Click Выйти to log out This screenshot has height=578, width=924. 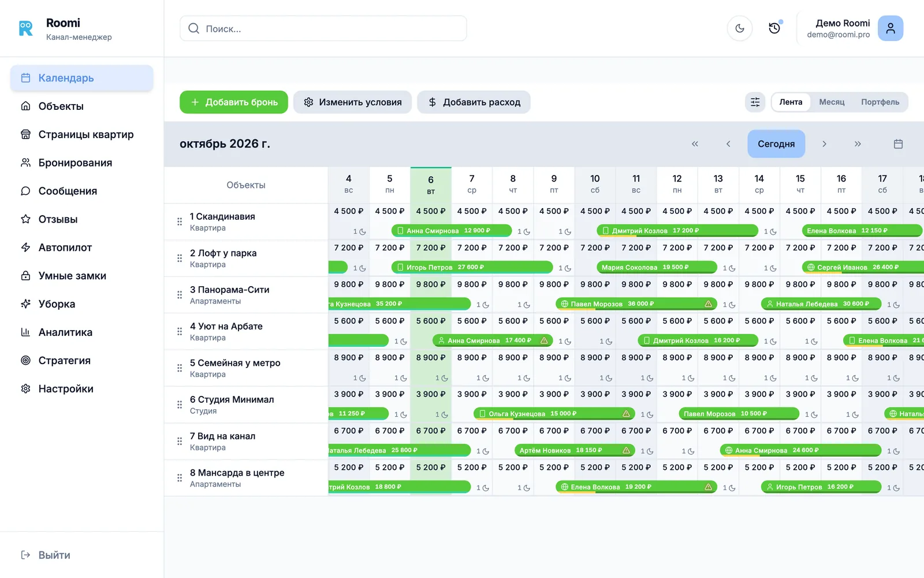46,555
